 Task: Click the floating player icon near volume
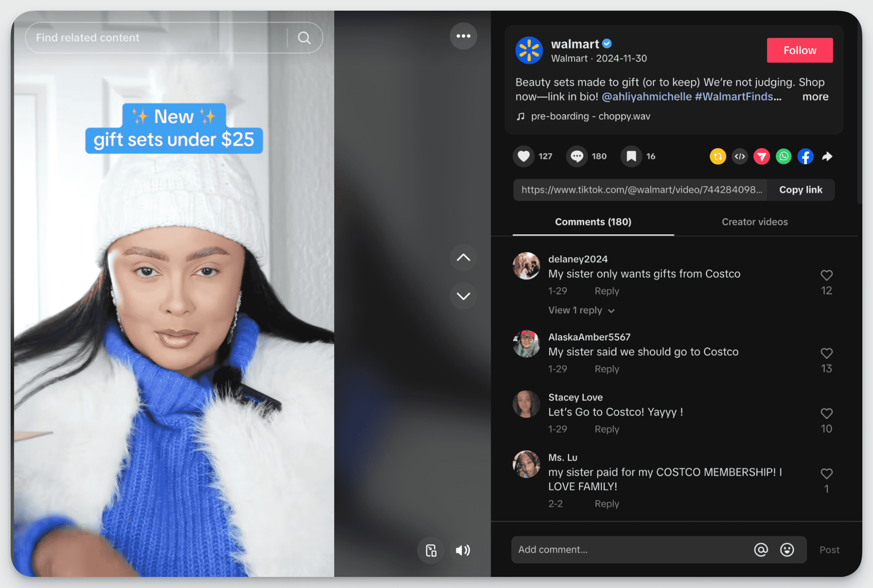coord(431,550)
